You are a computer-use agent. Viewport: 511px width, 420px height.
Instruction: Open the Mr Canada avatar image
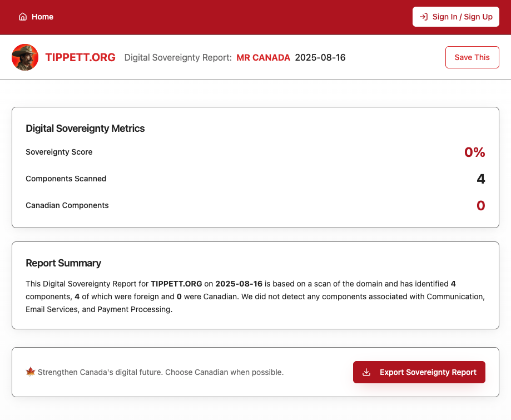pyautogui.click(x=25, y=57)
